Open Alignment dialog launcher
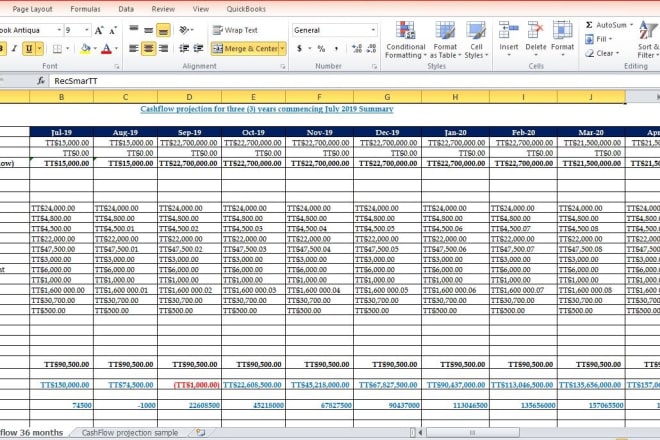This screenshot has height=440, width=660. [x=283, y=67]
